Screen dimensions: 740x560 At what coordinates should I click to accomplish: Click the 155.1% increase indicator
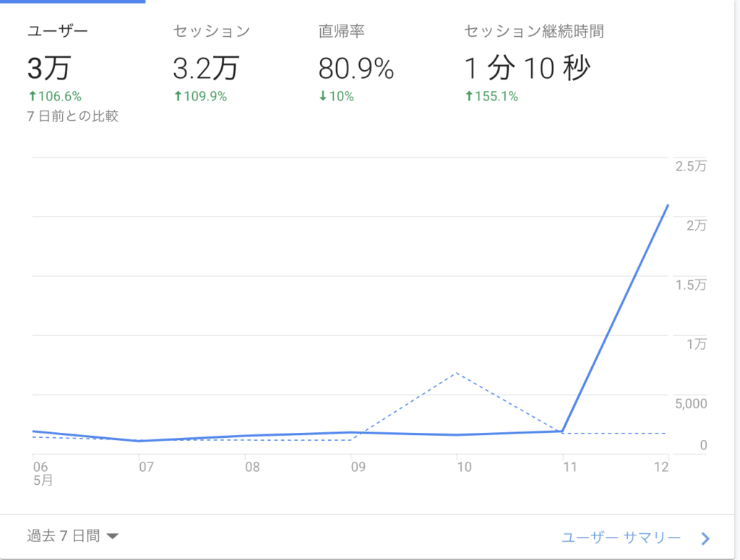point(491,96)
